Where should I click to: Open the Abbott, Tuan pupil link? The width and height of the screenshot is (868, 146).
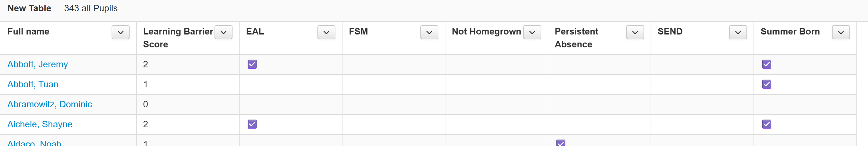click(33, 84)
